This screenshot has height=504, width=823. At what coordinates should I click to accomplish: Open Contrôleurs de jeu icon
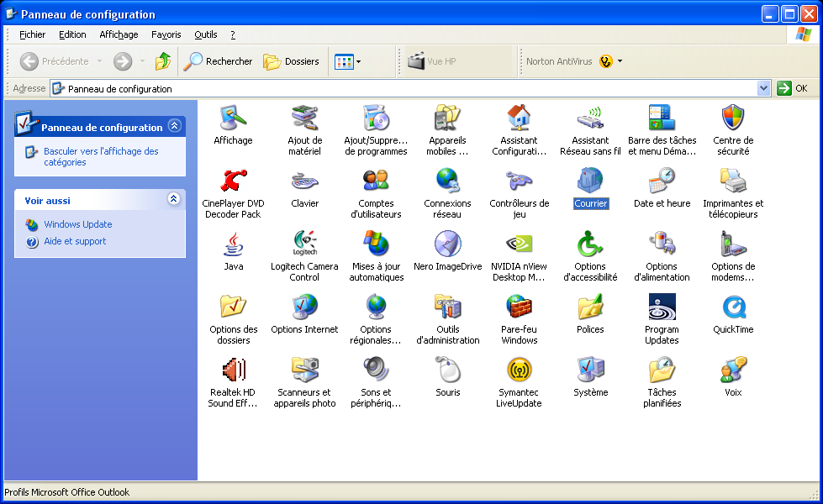click(519, 181)
